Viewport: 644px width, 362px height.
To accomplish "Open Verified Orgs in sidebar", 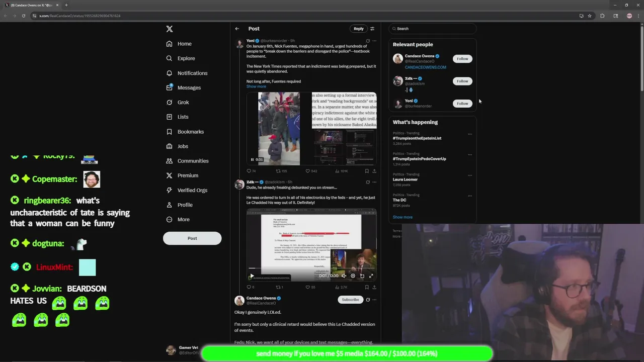I will 187,190.
